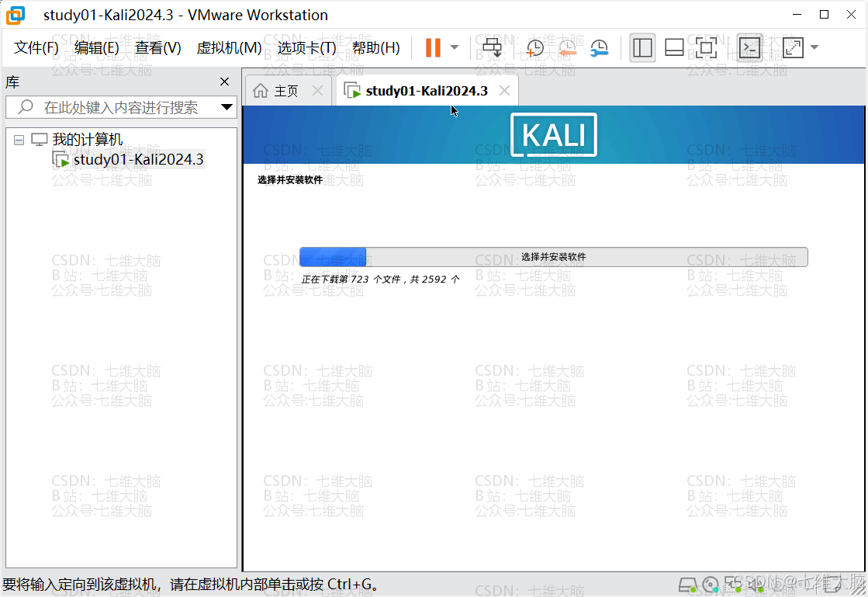This screenshot has height=597, width=868.
Task: Open the 选项卡(T) menu
Action: point(306,47)
